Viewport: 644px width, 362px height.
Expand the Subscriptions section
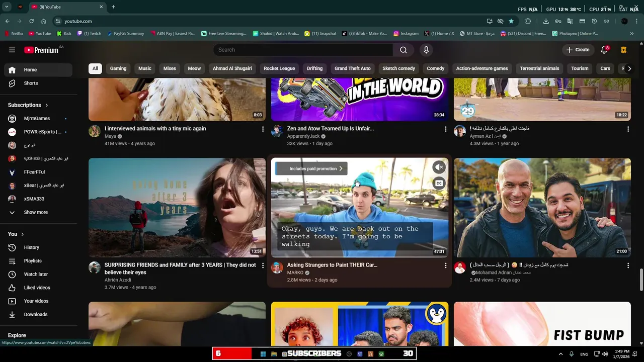click(28, 105)
